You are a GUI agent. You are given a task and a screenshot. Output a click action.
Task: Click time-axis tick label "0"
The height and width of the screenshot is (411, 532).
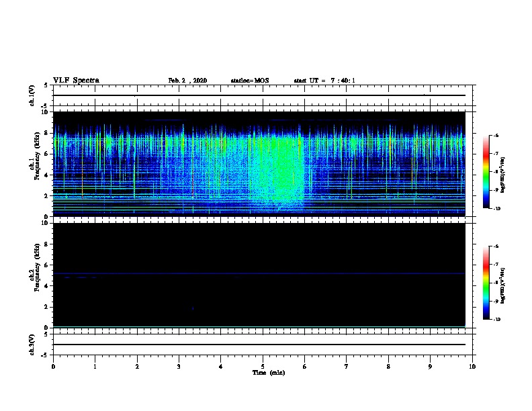[53, 367]
